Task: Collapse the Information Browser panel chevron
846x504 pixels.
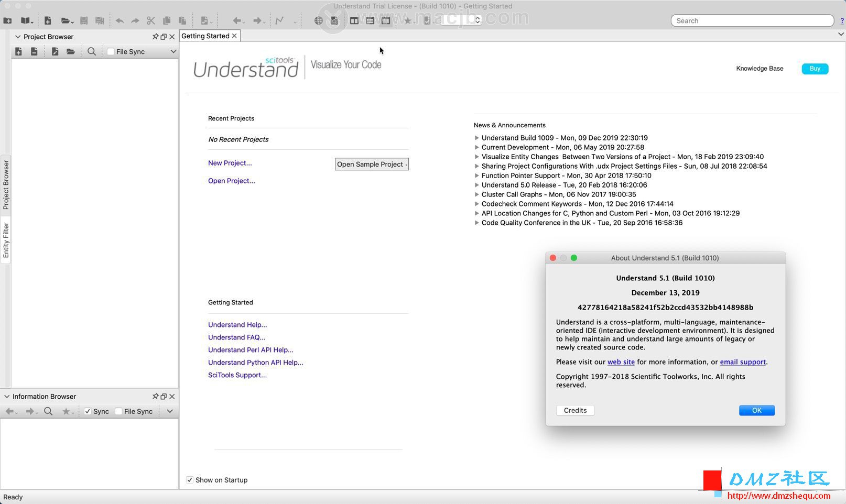Action: [7, 397]
